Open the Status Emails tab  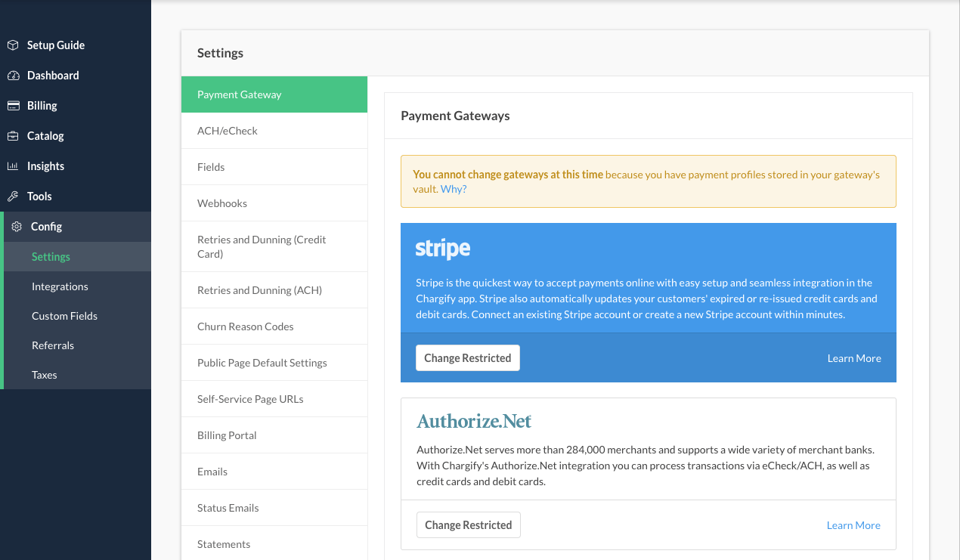pos(274,508)
